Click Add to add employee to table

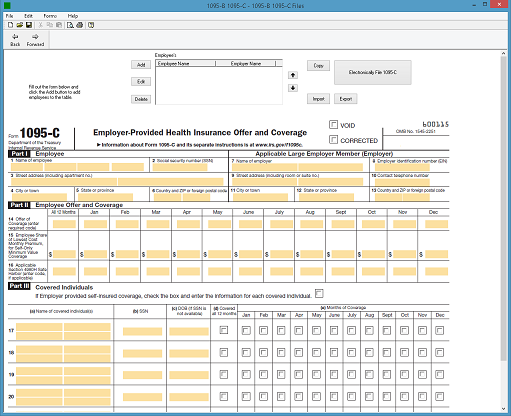141,65
